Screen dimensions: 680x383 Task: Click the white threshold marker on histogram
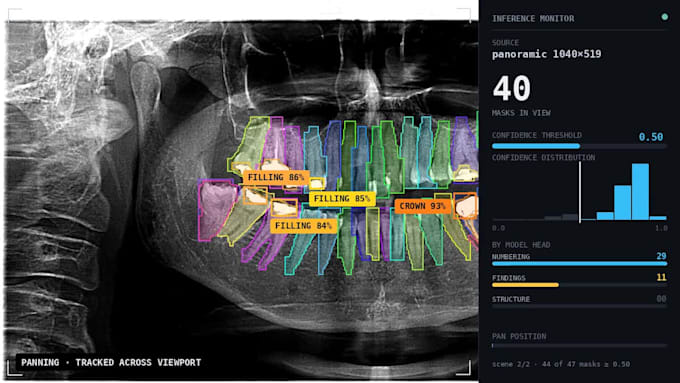[580, 193]
